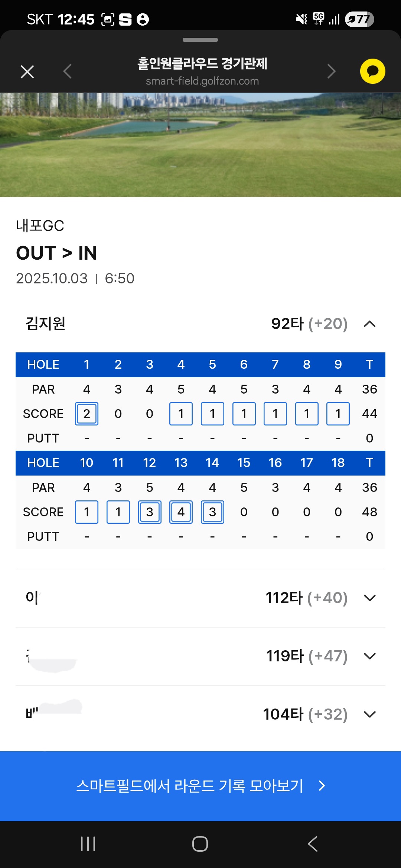The height and width of the screenshot is (868, 401).
Task: Expand the 112타 (+40) player scorecard
Action: pos(369,598)
